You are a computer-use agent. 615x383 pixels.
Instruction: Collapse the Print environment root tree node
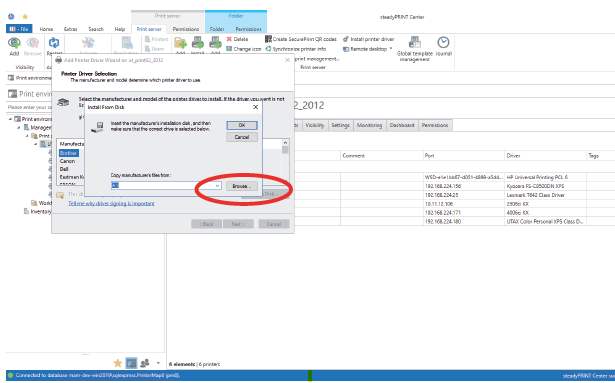(x=11, y=119)
